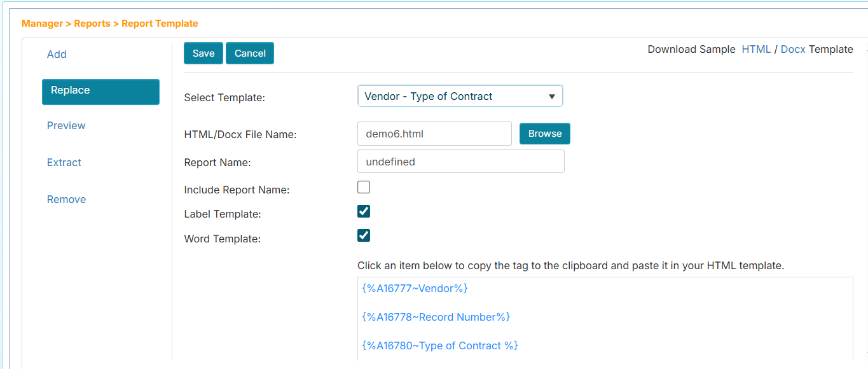Open the Select Template dropdown
868x369 pixels.
click(x=460, y=95)
